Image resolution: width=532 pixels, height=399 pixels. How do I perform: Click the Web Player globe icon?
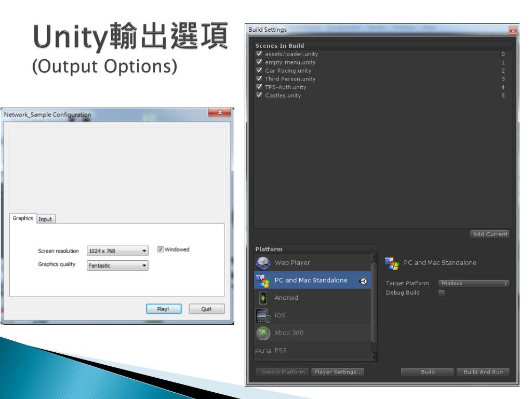click(x=263, y=263)
